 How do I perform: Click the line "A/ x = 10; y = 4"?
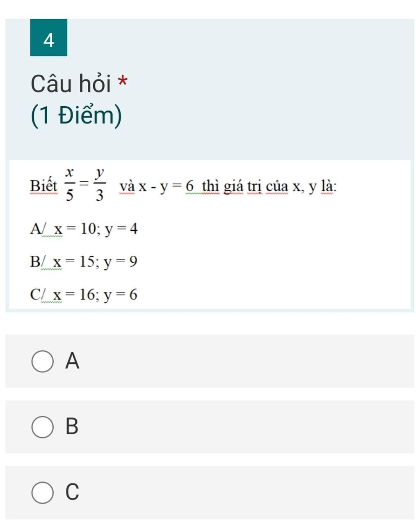(84, 229)
